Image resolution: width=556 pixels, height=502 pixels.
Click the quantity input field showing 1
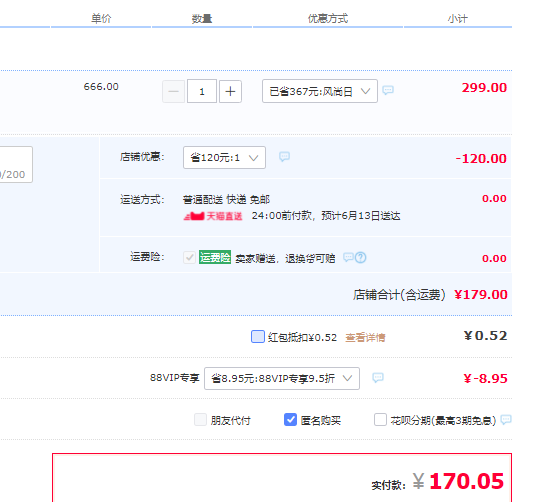point(202,91)
